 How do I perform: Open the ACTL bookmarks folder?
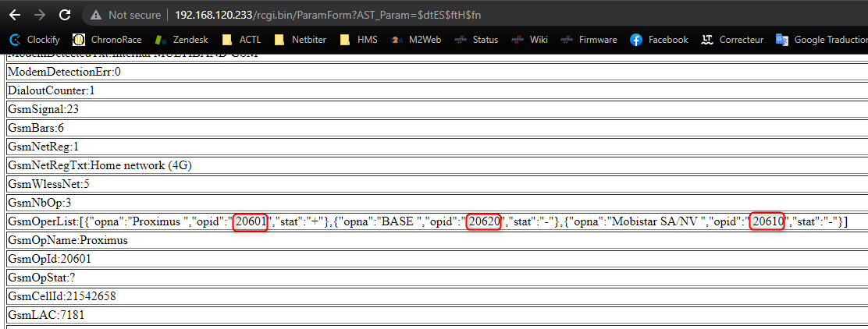(240, 40)
